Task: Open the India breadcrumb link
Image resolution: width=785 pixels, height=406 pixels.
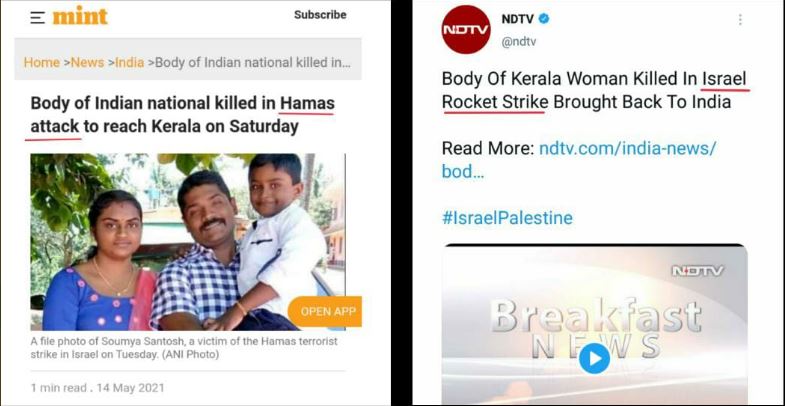Action: click(130, 63)
